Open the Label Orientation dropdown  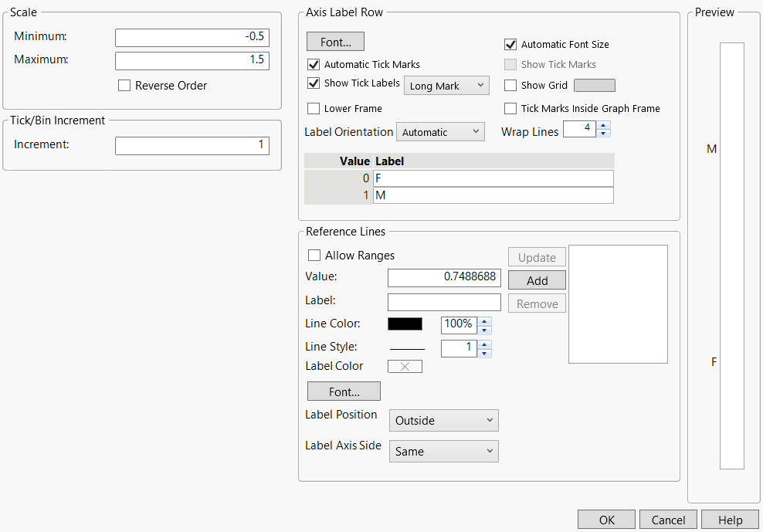(440, 131)
